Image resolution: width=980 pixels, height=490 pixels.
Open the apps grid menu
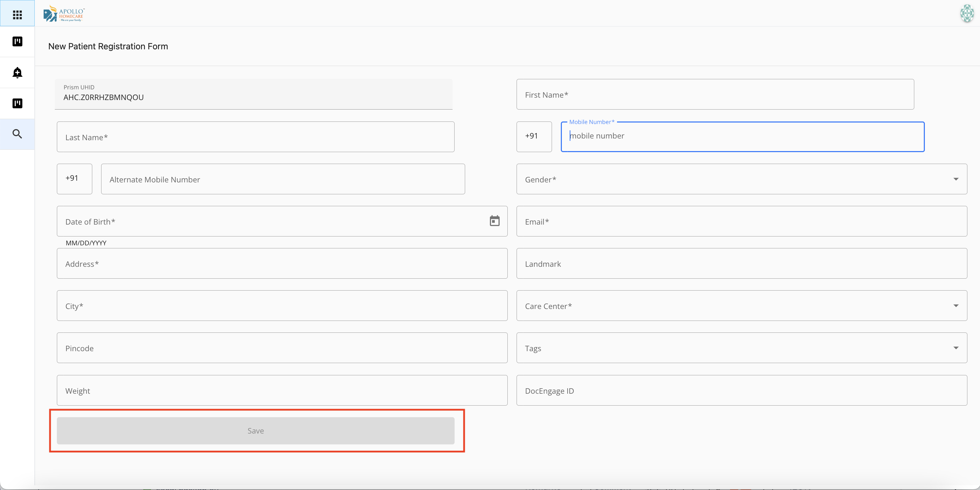[17, 14]
